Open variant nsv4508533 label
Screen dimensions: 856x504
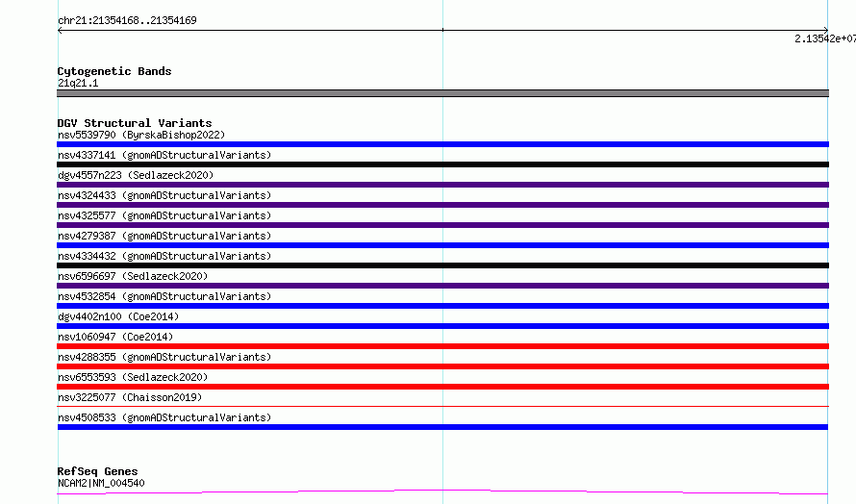click(x=164, y=417)
